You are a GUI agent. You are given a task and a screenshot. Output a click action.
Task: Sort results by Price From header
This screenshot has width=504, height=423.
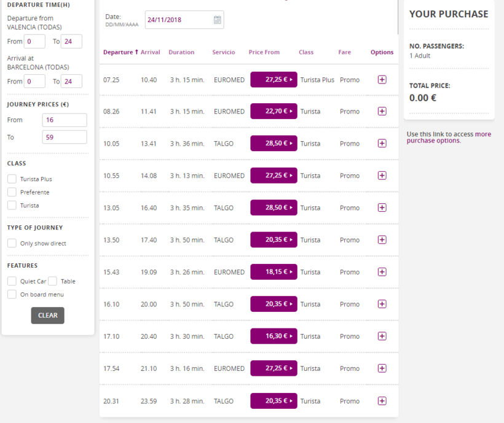tap(264, 52)
